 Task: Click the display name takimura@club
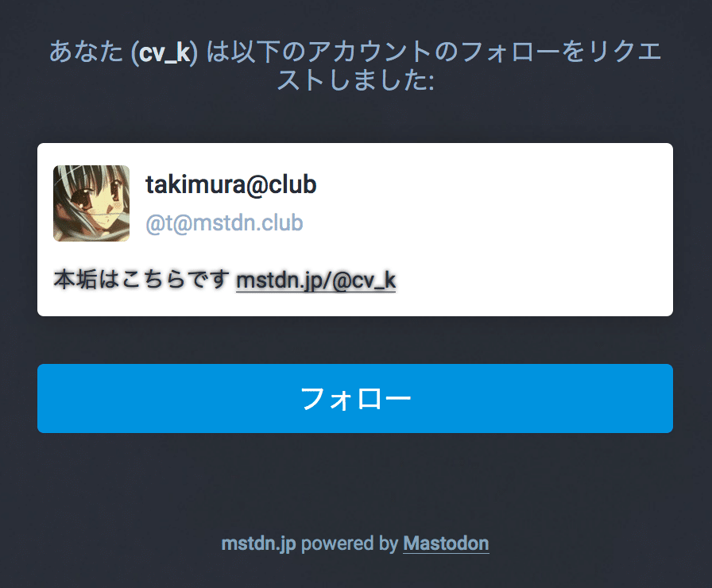click(x=230, y=184)
